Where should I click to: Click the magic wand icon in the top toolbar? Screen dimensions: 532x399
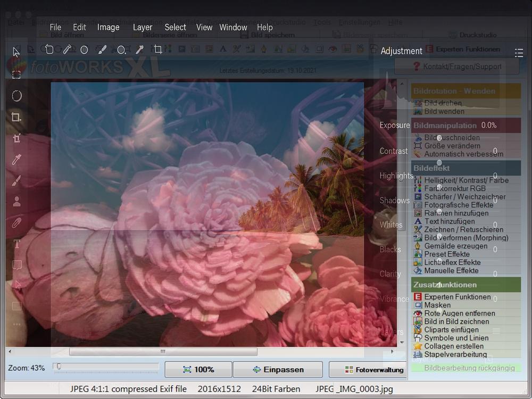(139, 49)
